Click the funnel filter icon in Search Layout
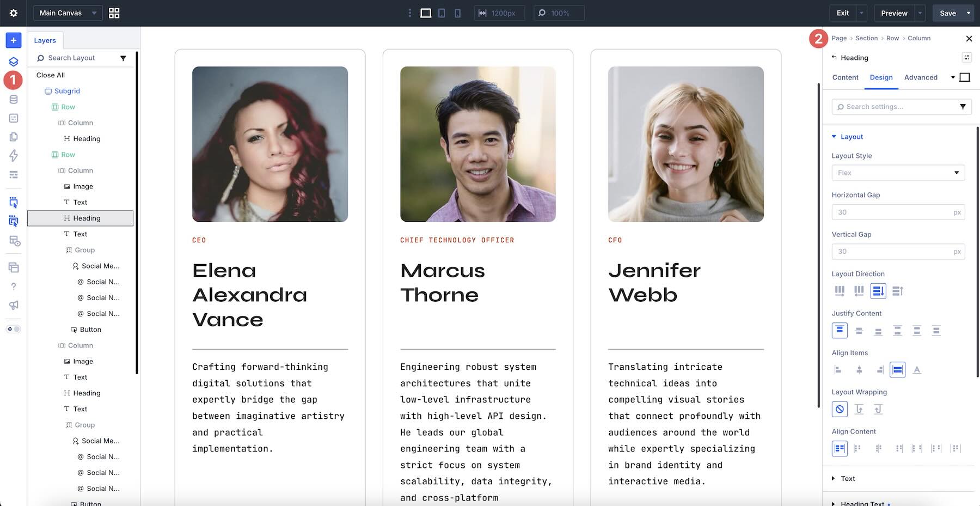This screenshot has width=980, height=506. pos(123,58)
